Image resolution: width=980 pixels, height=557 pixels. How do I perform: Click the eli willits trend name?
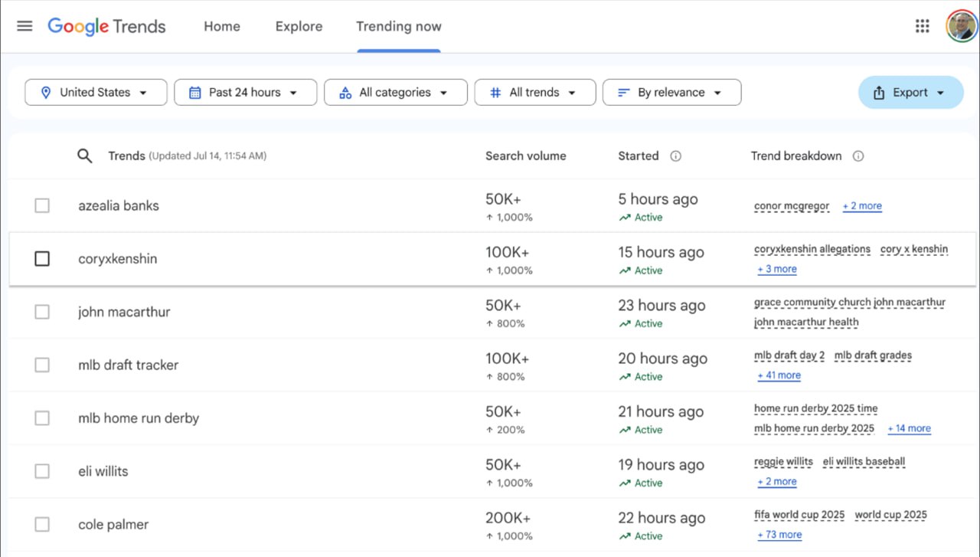tap(103, 471)
